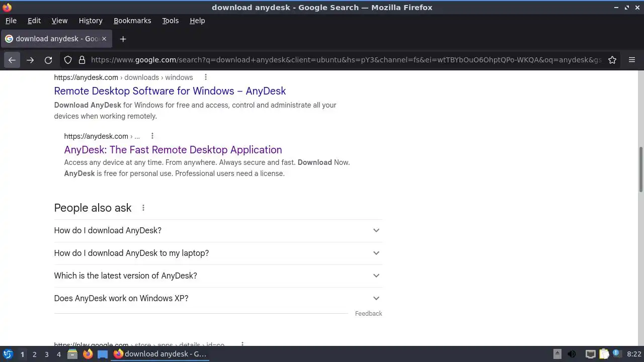Switch to workspace 4
This screenshot has height=362, width=644.
coord(58,354)
